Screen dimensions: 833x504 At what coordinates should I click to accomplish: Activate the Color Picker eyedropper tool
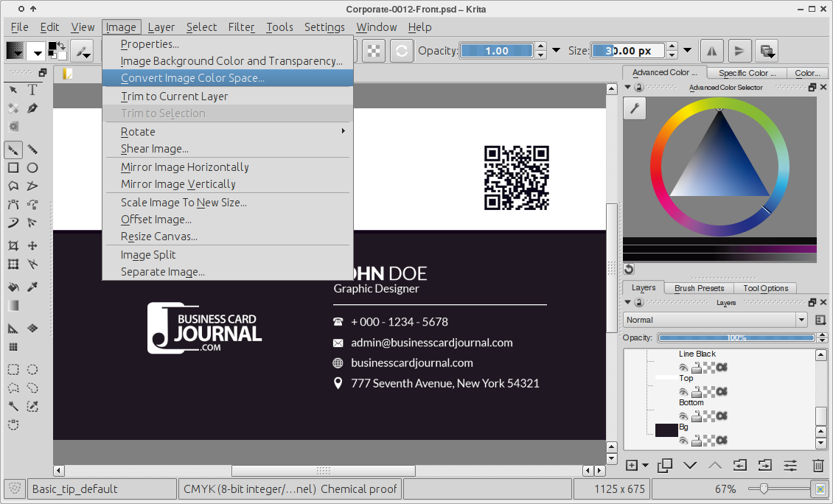tap(32, 287)
